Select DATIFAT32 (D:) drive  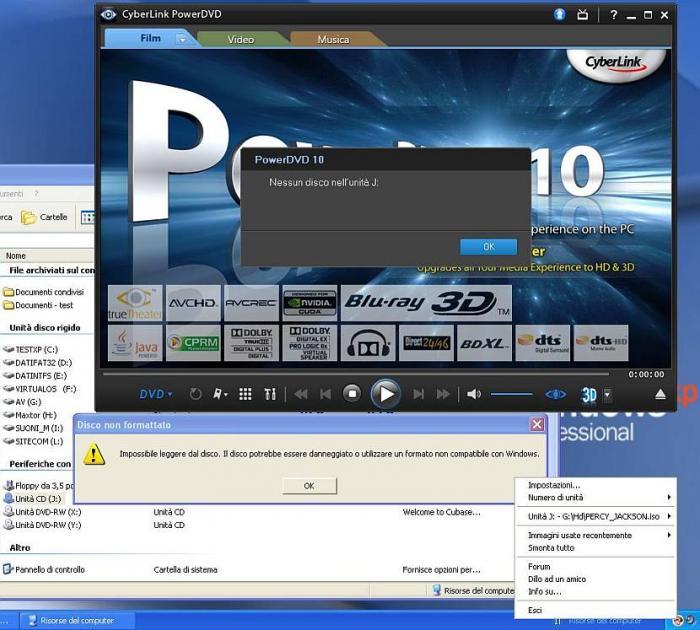(38, 363)
